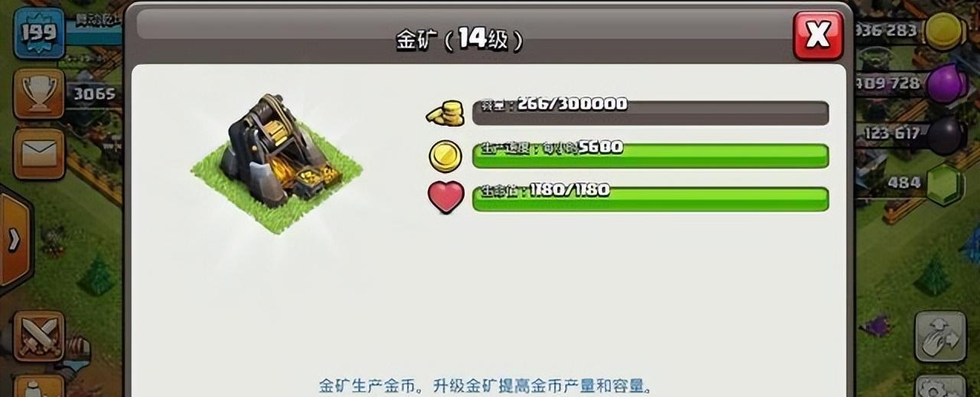This screenshot has width=980, height=397.
Task: Click the stacked coins capacity icon
Action: point(446,113)
